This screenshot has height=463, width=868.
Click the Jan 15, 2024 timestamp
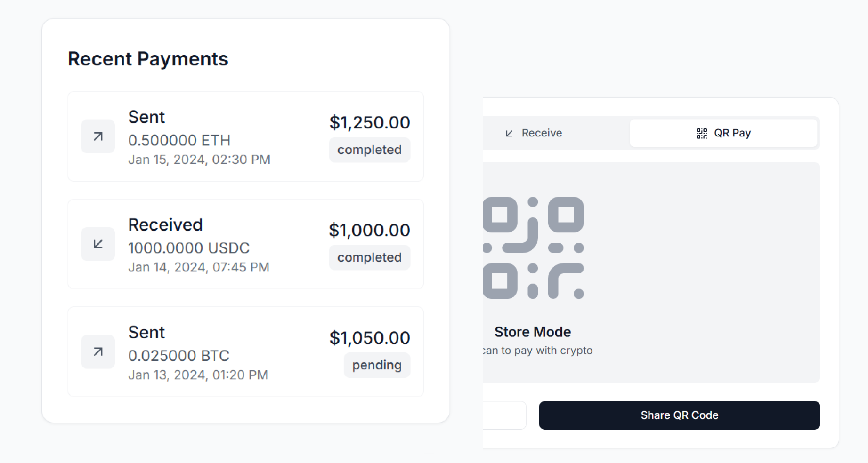(199, 160)
